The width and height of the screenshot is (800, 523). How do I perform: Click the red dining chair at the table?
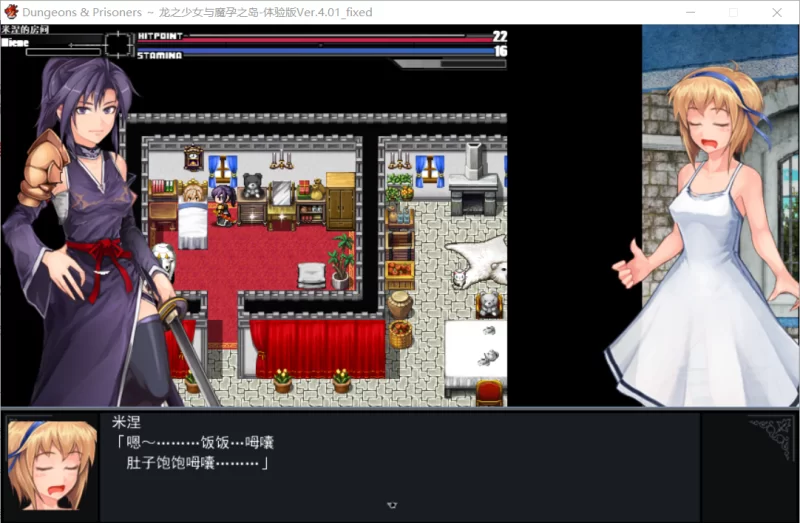coord(489,393)
